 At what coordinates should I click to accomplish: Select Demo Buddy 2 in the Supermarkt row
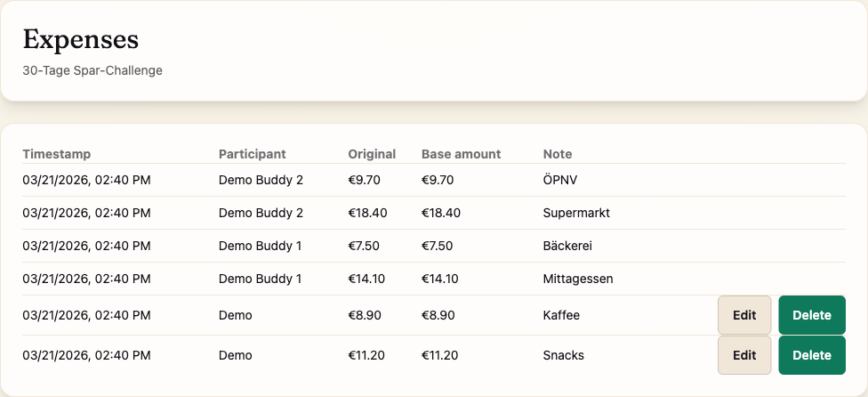click(x=261, y=213)
